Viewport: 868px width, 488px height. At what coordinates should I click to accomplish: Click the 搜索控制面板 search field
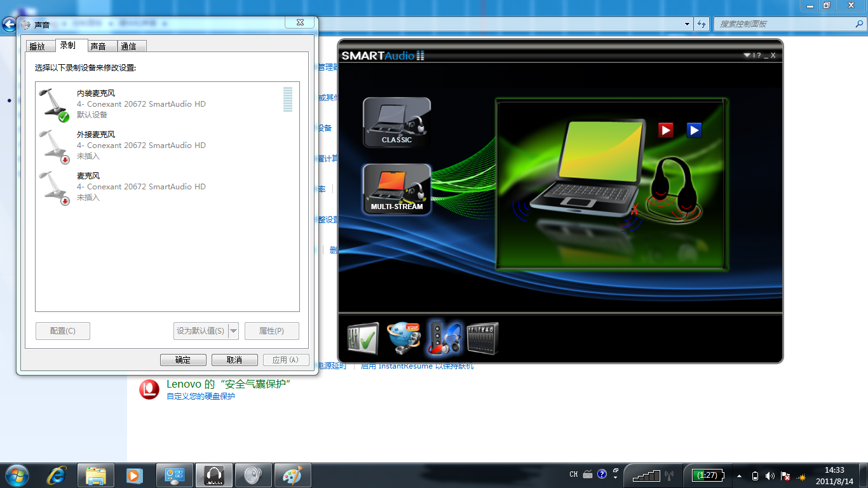click(x=789, y=24)
